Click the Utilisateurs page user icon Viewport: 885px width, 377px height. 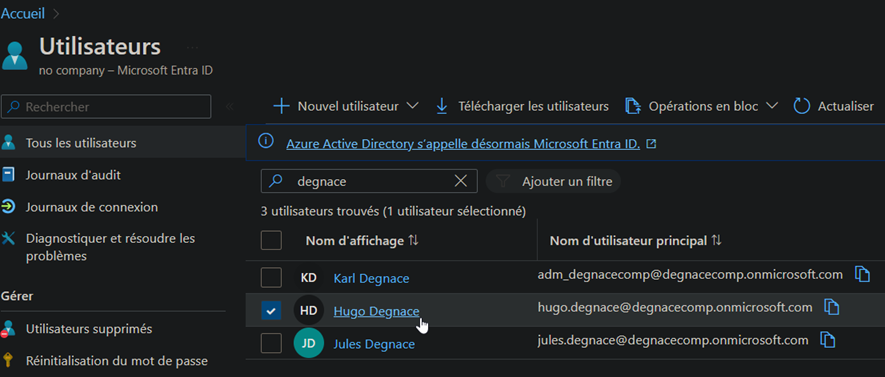pyautogui.click(x=14, y=55)
